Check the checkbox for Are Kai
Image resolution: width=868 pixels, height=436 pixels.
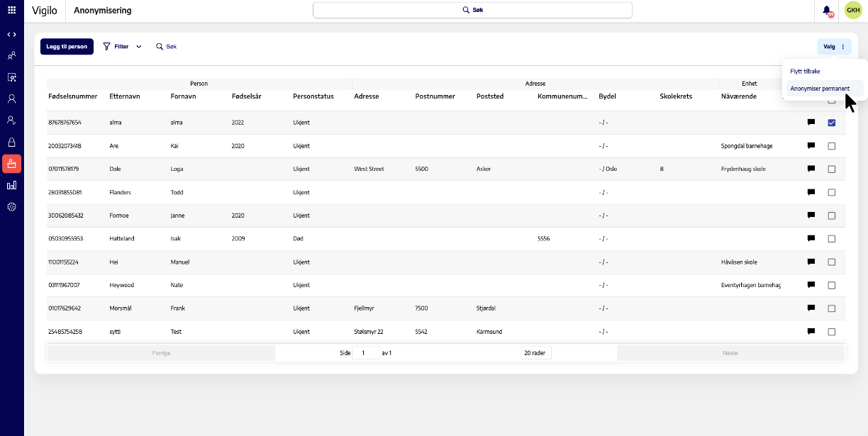(x=832, y=146)
